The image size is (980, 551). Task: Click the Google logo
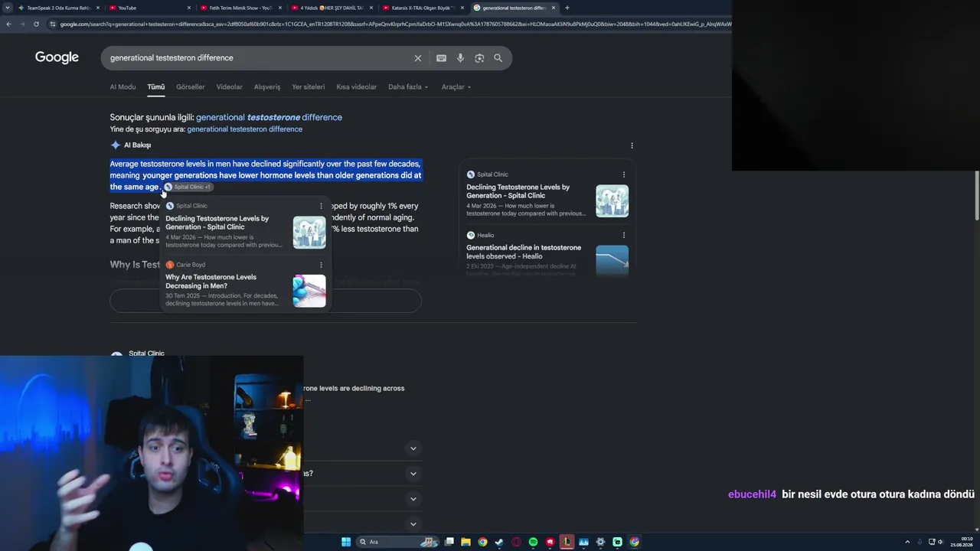pyautogui.click(x=57, y=57)
